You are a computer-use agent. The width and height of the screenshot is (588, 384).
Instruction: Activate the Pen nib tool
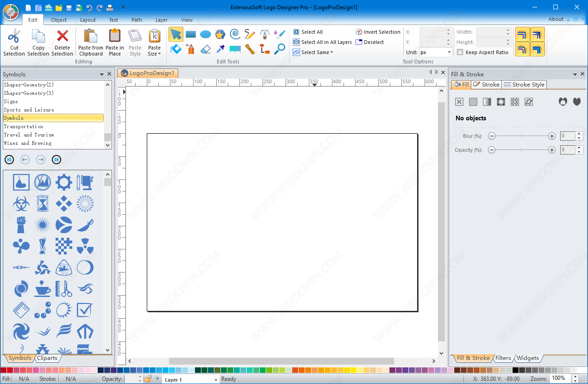coord(265,34)
